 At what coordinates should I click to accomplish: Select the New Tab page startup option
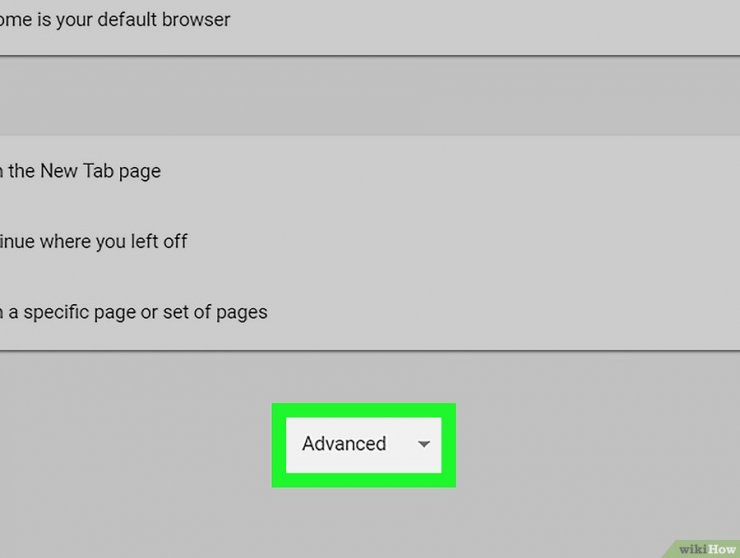click(x=80, y=171)
